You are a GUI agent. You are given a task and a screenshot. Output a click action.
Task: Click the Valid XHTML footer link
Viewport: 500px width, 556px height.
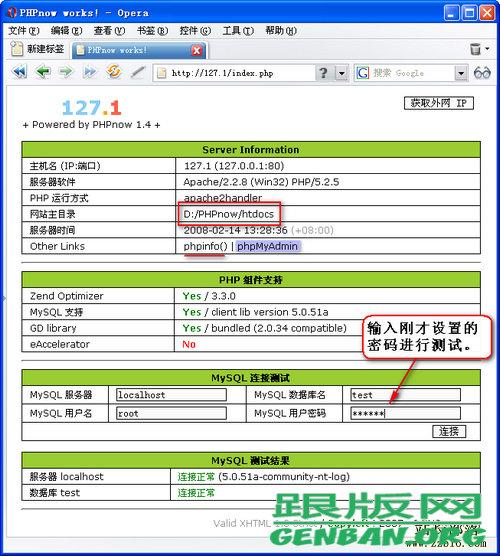point(242,523)
